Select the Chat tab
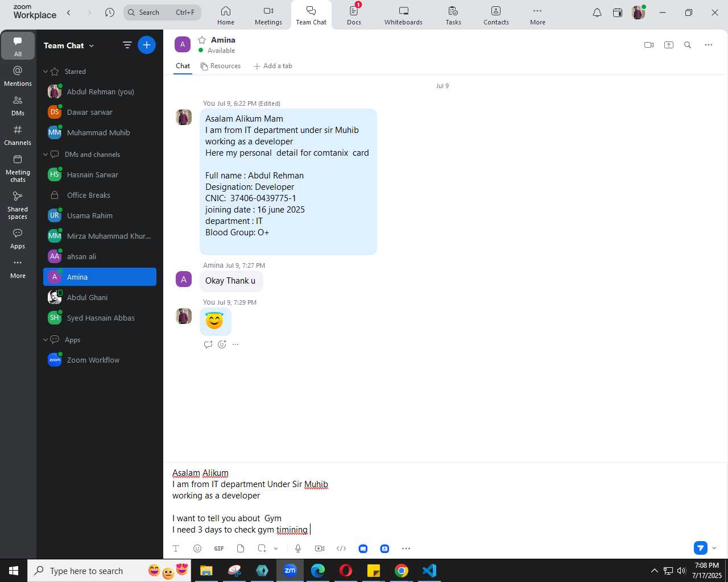The height and width of the screenshot is (582, 728). [x=183, y=66]
